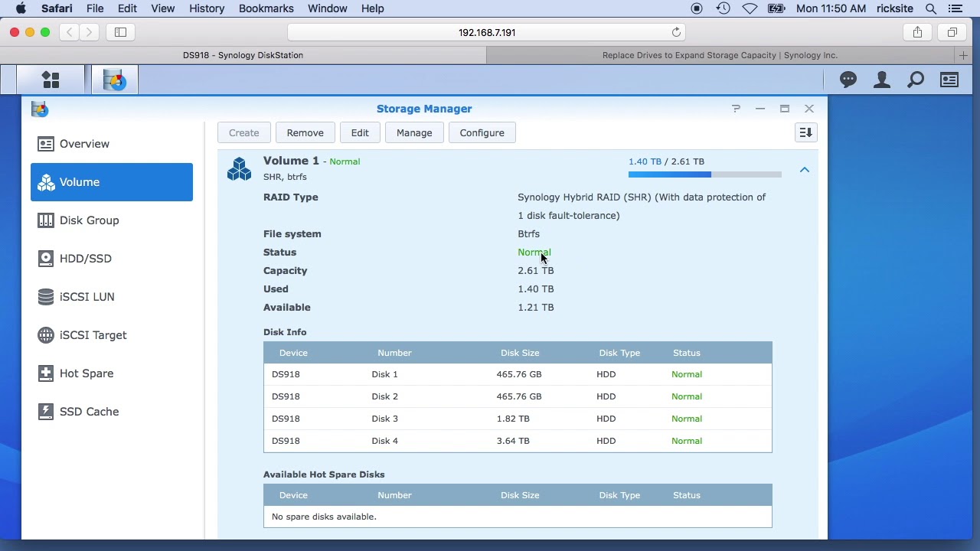
Task: Open the Bookmarks menu
Action: pos(266,8)
